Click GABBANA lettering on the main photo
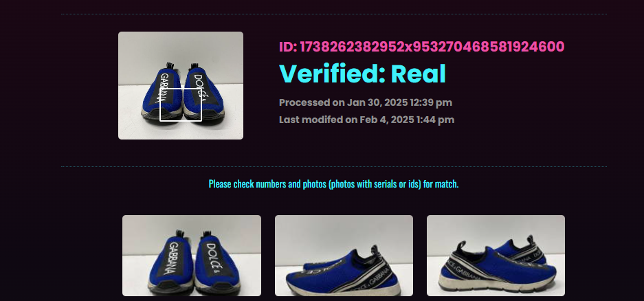This screenshot has height=301, width=644. coord(164,88)
